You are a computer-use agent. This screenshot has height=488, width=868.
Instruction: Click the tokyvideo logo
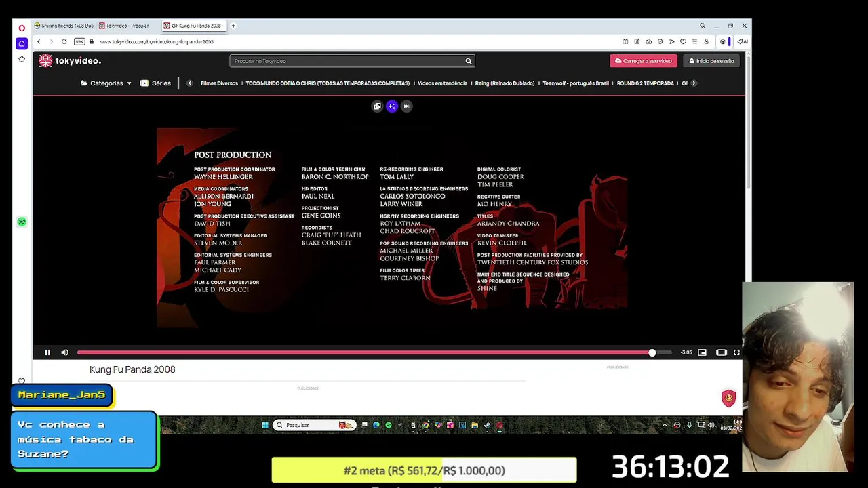[70, 61]
